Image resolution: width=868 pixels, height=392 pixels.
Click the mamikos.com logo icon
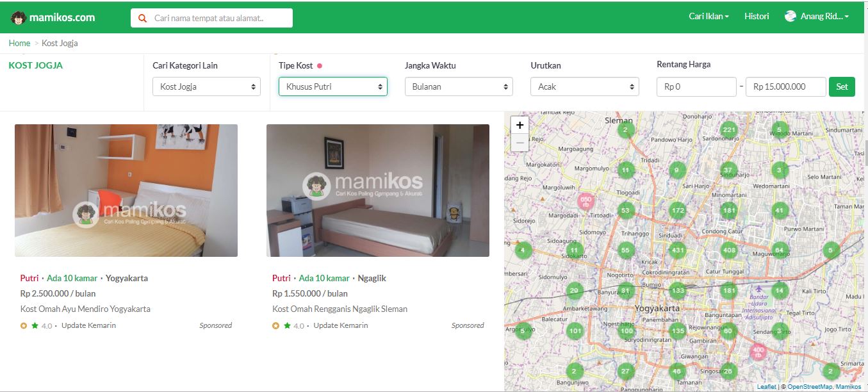19,18
